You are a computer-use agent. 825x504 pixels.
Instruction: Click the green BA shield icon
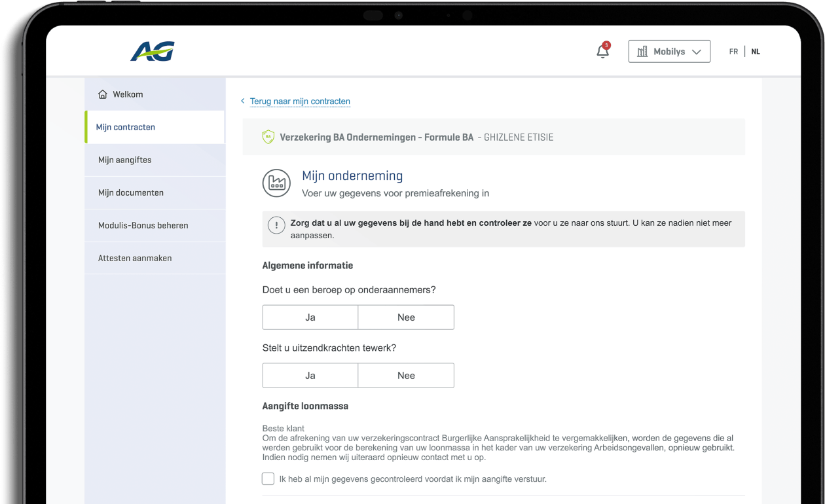coord(268,137)
